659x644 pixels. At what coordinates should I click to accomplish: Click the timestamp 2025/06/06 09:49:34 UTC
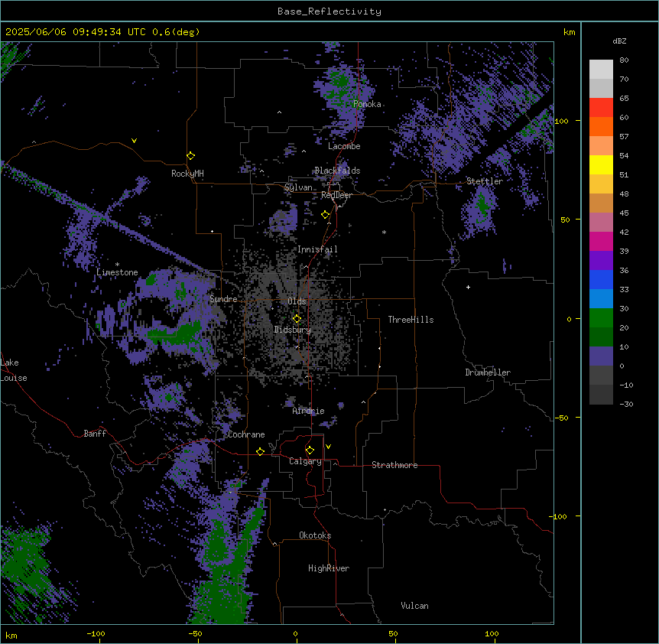tap(76, 32)
